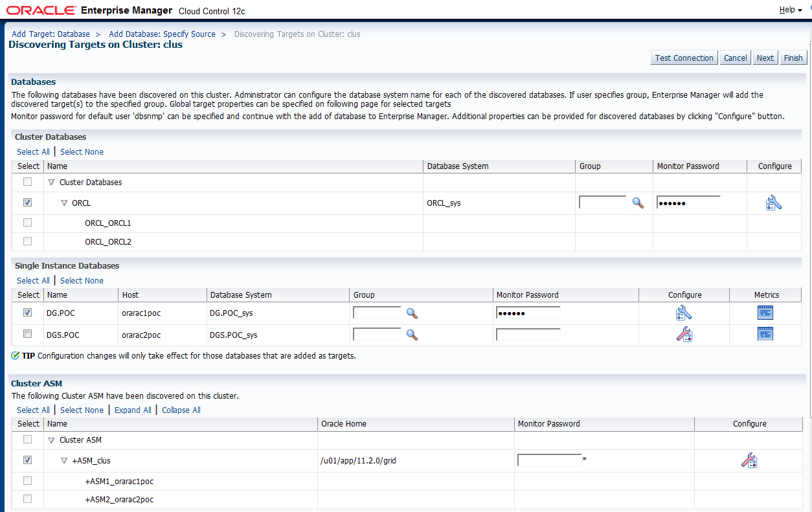Click Expand All in Cluster ASM section
This screenshot has width=812, height=512.
(132, 410)
